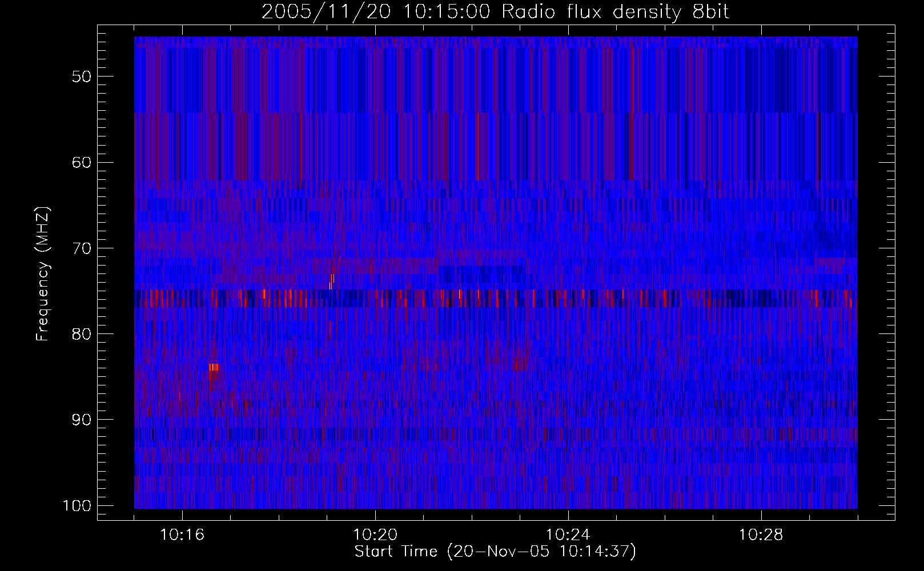The image size is (924, 571).
Task: Click the plot title '2005/11/20 10:15:00 Radio flux density 8bit'
Action: 495,11
